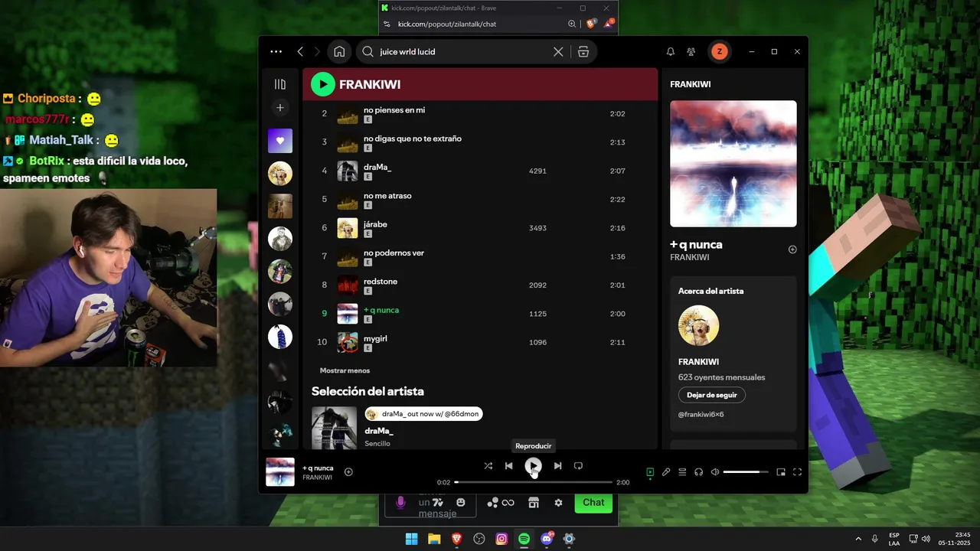Viewport: 980px width, 551px height.
Task: Go to the Spotify Home page
Action: (x=339, y=51)
